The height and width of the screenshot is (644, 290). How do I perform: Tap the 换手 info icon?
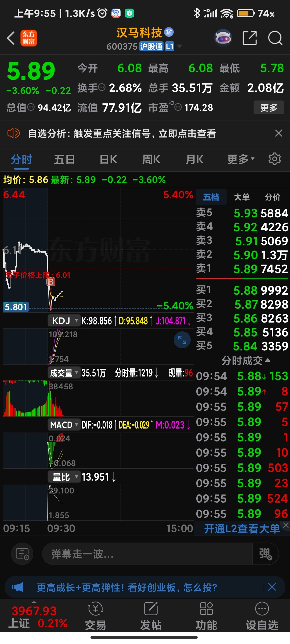pyautogui.click(x=102, y=87)
